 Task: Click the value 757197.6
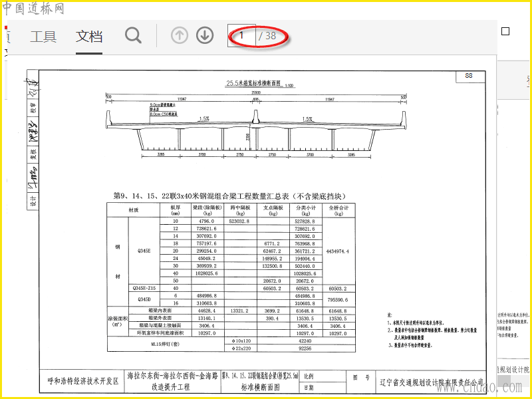[x=207, y=243]
